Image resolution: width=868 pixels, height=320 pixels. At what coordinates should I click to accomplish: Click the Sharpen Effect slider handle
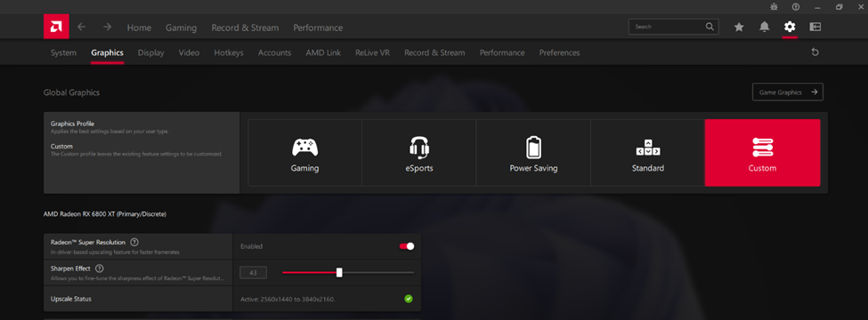click(339, 273)
